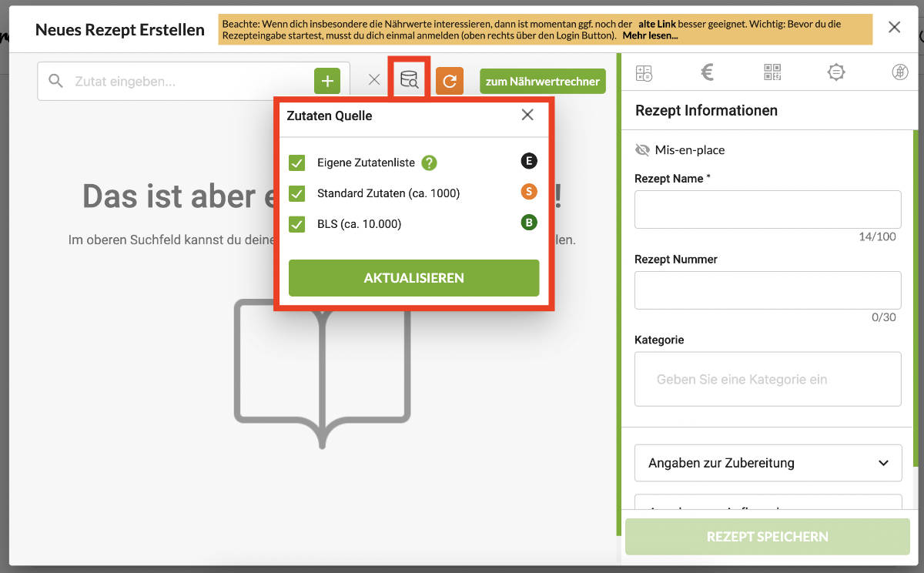
Task: Close the Zutaten Quelle popup
Action: [x=527, y=115]
